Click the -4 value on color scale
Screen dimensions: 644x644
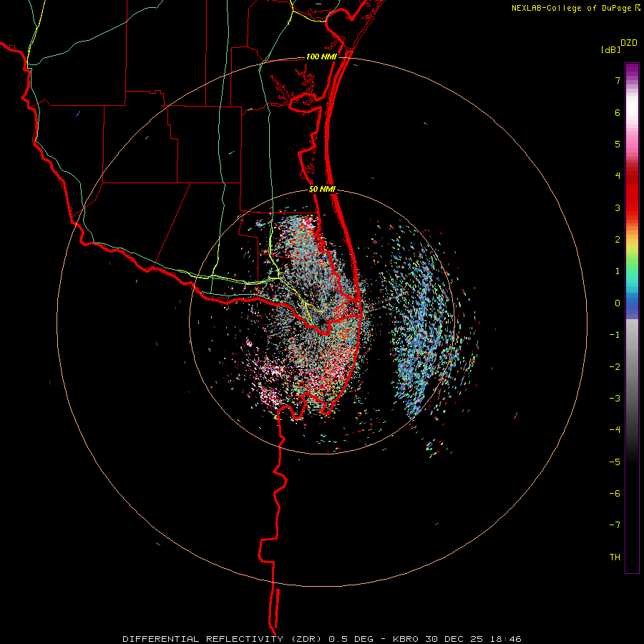coord(615,429)
